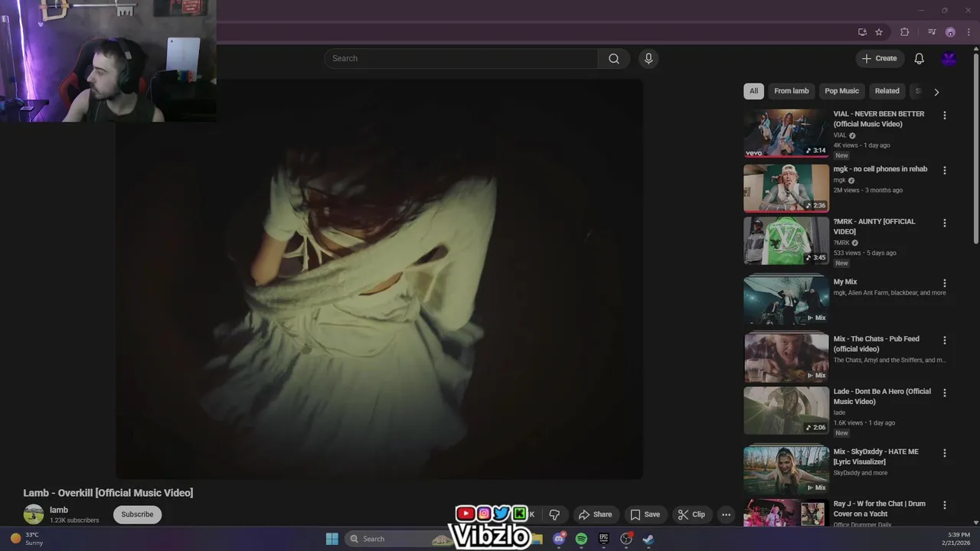Viewport: 980px width, 551px height.
Task: Dislike the video with thumbs-down
Action: (x=554, y=514)
